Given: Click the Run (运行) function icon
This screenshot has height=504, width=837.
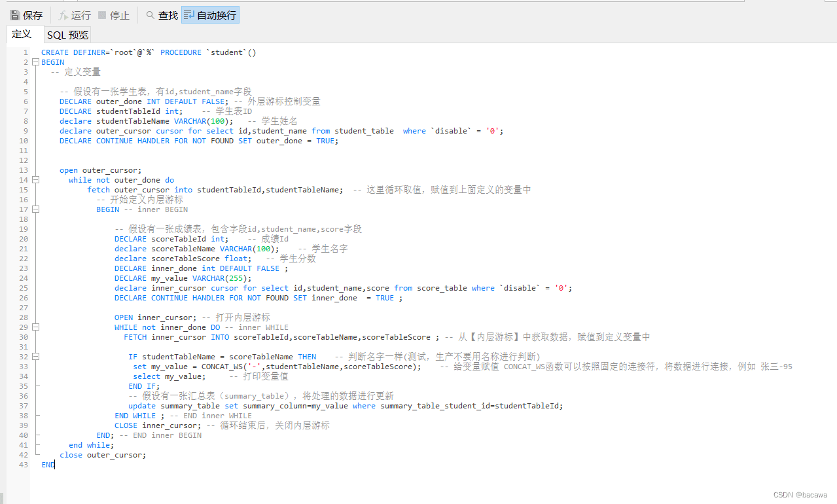Looking at the screenshot, I should 63,15.
